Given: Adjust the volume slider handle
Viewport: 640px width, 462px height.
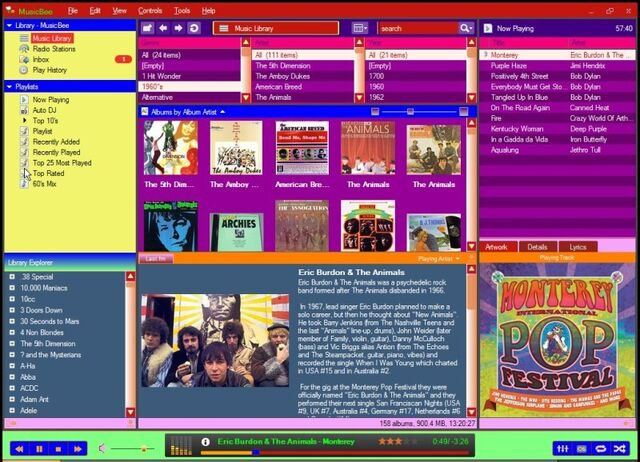Looking at the screenshot, I should coord(144,449).
